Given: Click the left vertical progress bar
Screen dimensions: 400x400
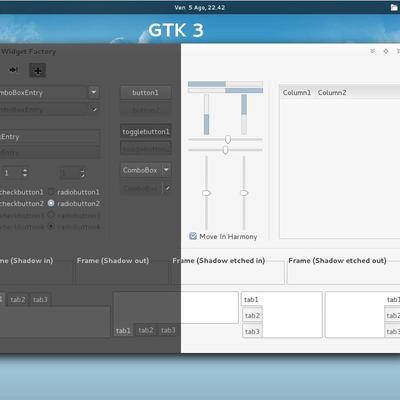Looking at the screenshot, I should click(206, 114).
